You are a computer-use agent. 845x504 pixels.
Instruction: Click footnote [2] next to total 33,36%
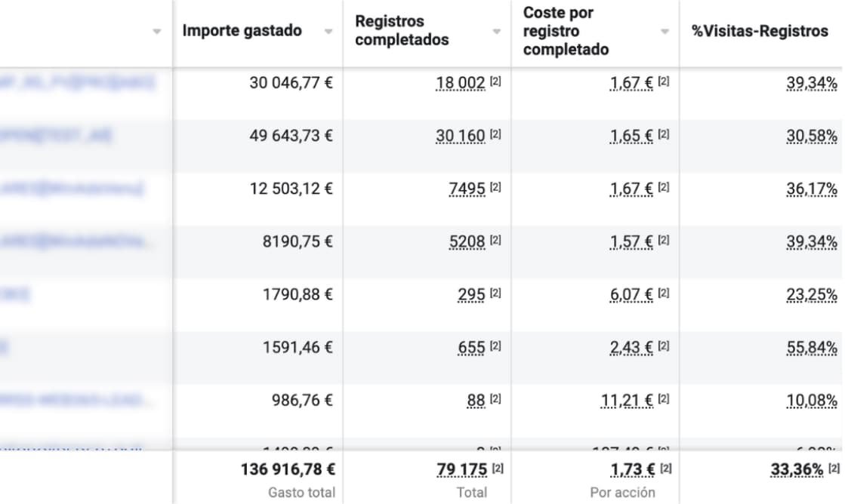pos(834,469)
